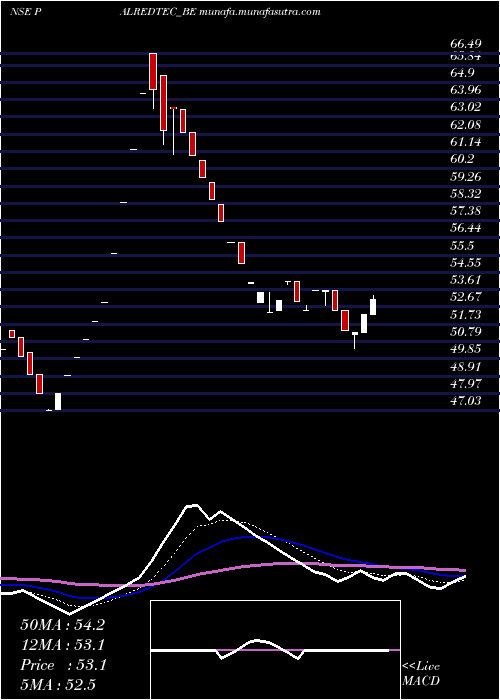Click the 63.02 price axis label
500x700 pixels.
tap(466, 107)
